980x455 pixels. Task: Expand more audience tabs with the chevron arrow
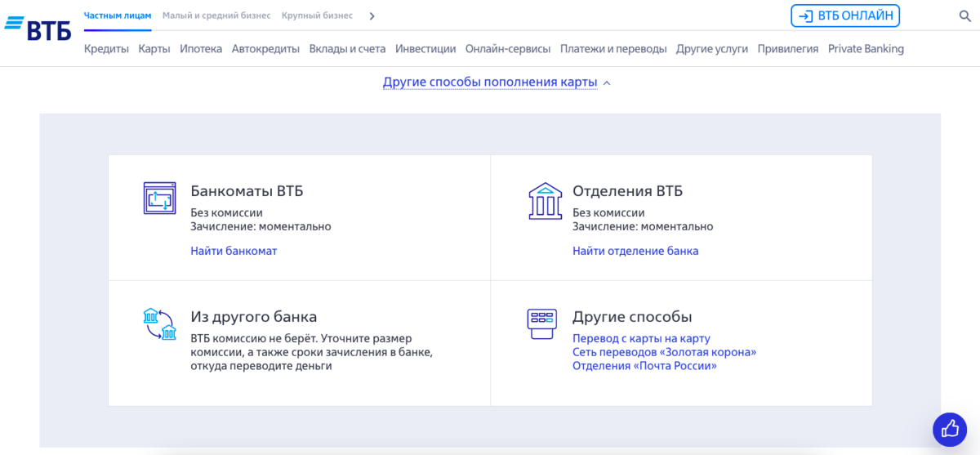coord(372,16)
